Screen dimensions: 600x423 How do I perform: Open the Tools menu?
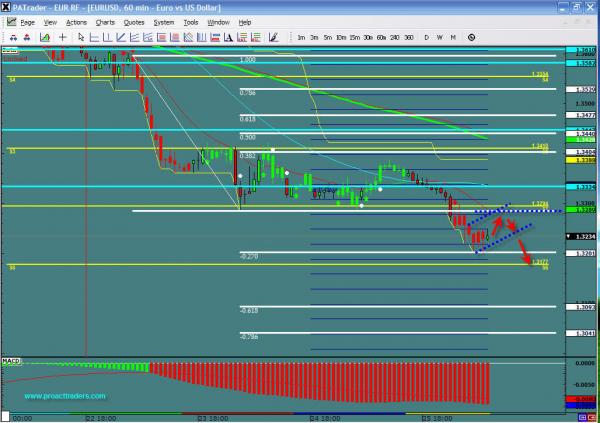point(190,21)
